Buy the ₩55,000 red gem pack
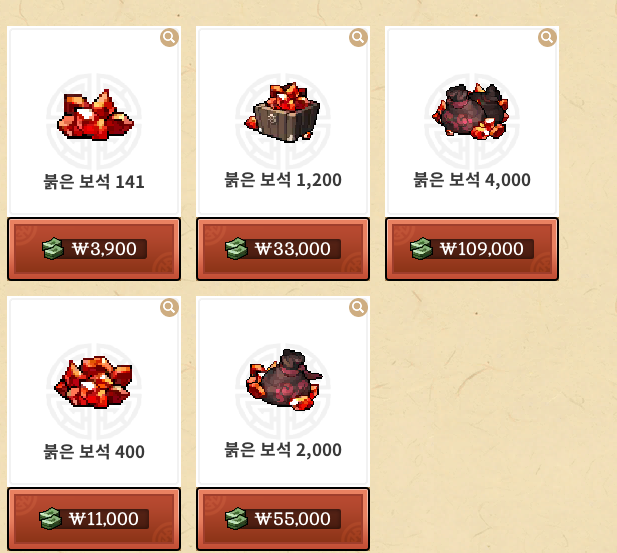Screen dimensions: 617x553 click(x=283, y=519)
